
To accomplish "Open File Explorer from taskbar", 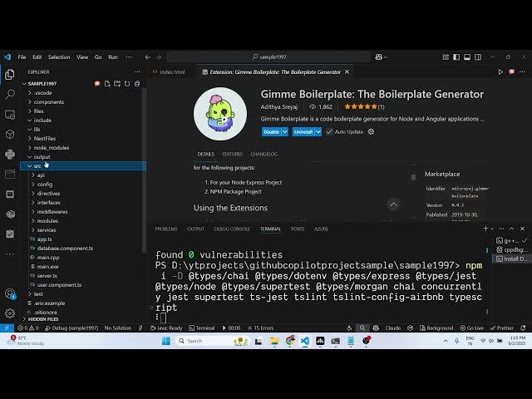I will (x=274, y=341).
